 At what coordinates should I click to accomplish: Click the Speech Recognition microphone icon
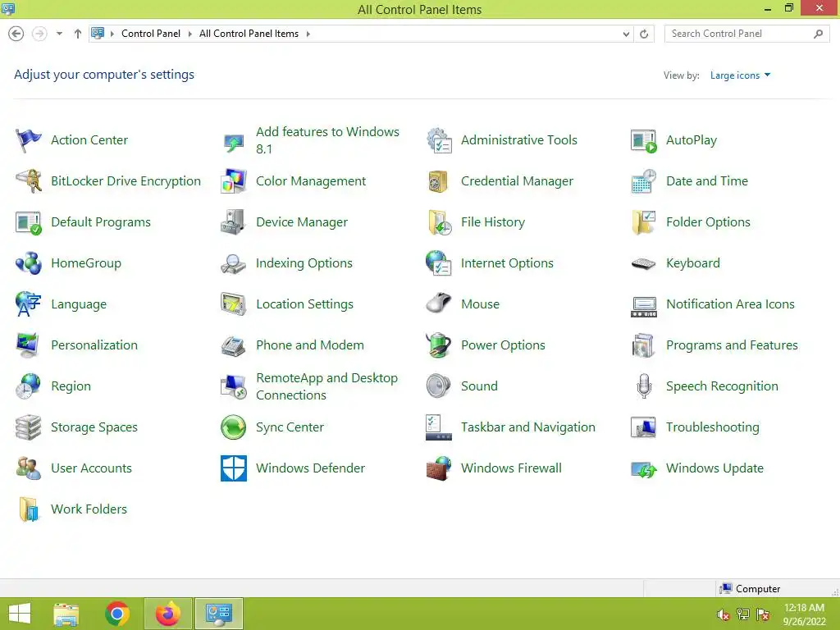[x=643, y=386]
